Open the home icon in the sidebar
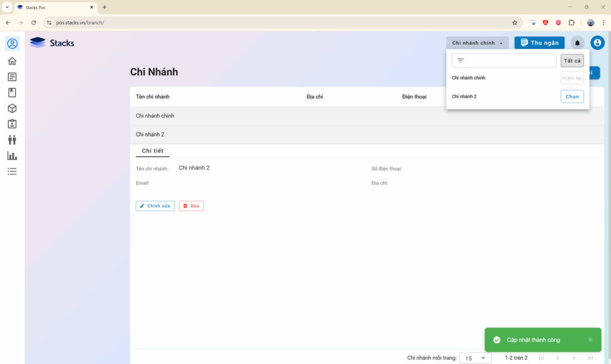Image resolution: width=611 pixels, height=364 pixels. pos(12,61)
